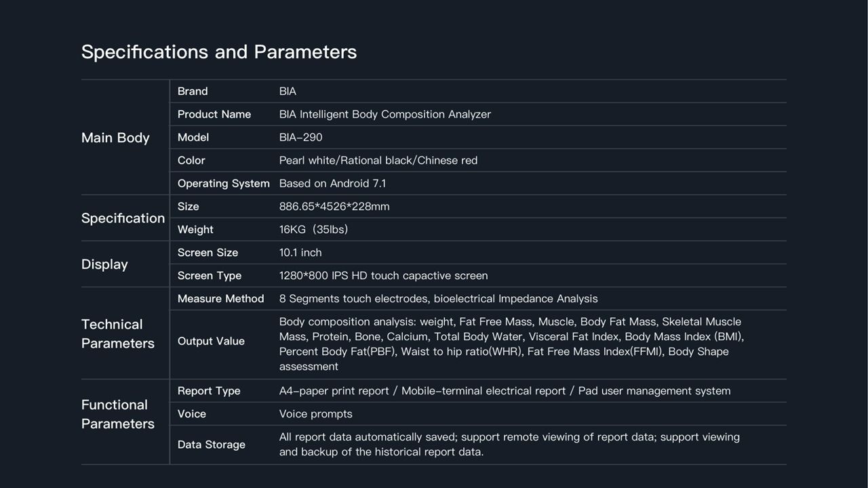Click the Main Body section label
This screenshot has width=868, height=488.
coord(115,138)
